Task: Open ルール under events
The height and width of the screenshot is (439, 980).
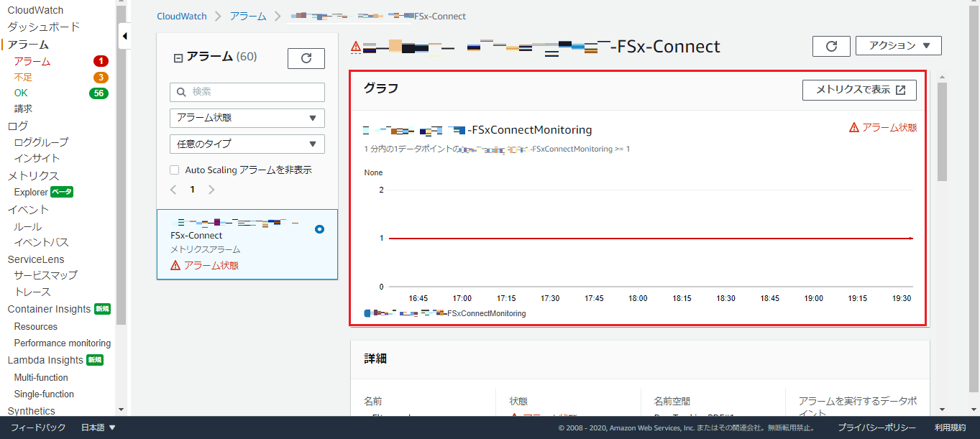Action: point(27,227)
